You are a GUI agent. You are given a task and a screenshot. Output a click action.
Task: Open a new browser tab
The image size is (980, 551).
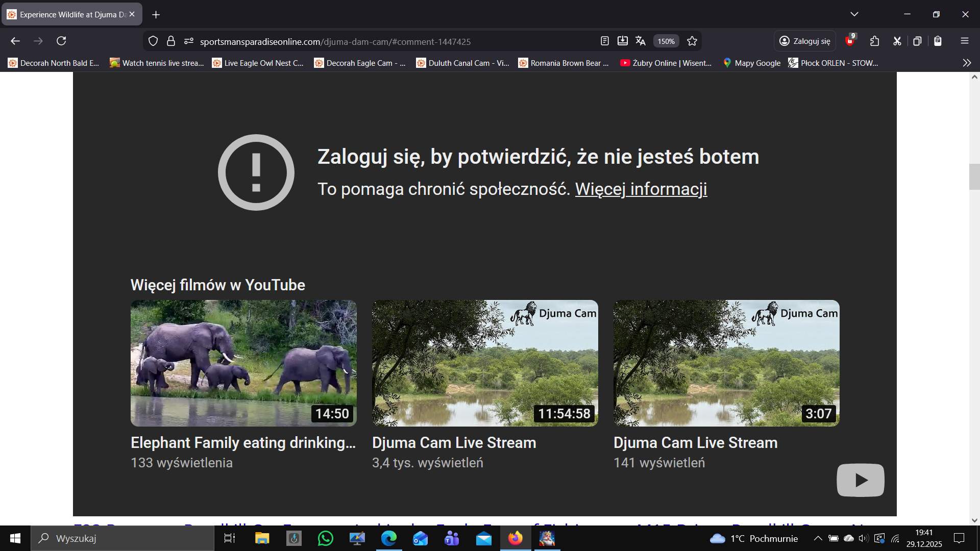click(156, 14)
